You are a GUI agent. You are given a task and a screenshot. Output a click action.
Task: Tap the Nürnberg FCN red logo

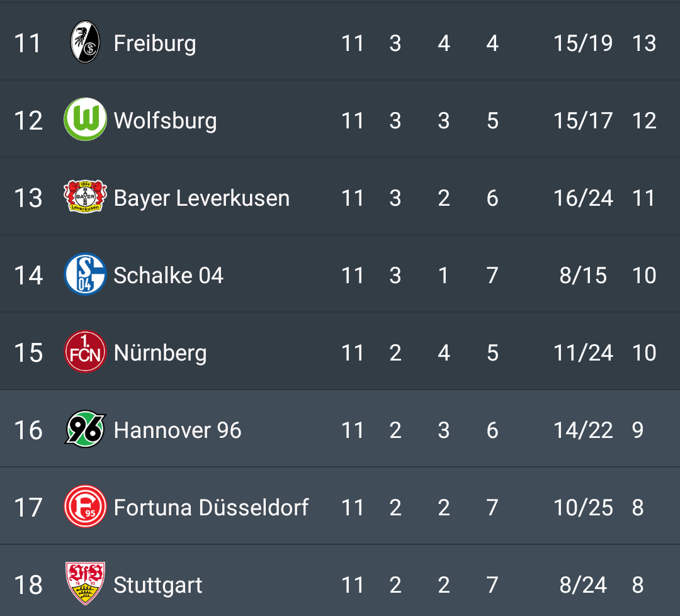(85, 351)
